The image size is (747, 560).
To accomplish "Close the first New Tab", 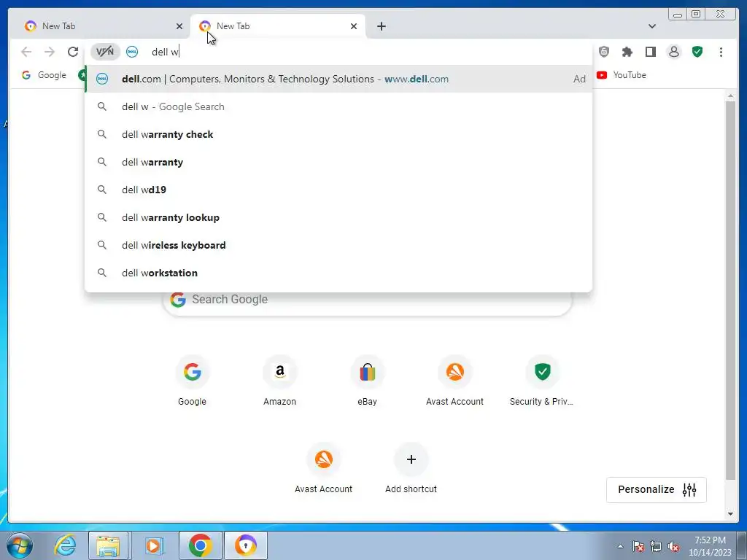I will pos(179,26).
